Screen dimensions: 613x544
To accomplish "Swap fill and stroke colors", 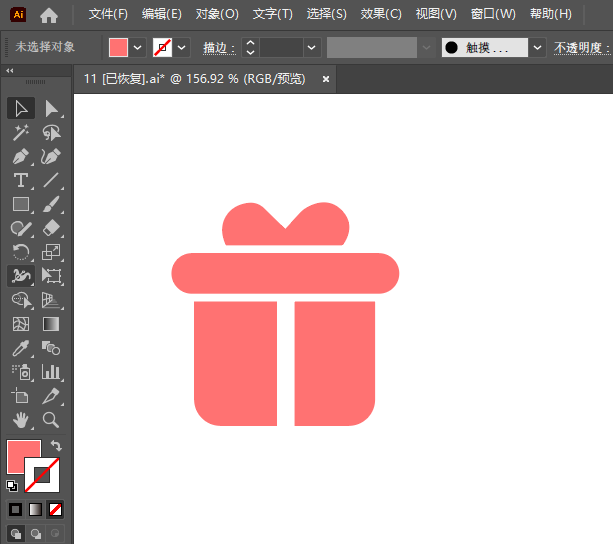I will tap(56, 446).
